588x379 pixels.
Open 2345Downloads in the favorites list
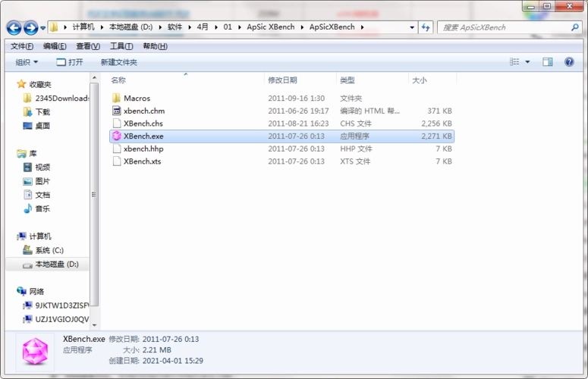coord(61,98)
